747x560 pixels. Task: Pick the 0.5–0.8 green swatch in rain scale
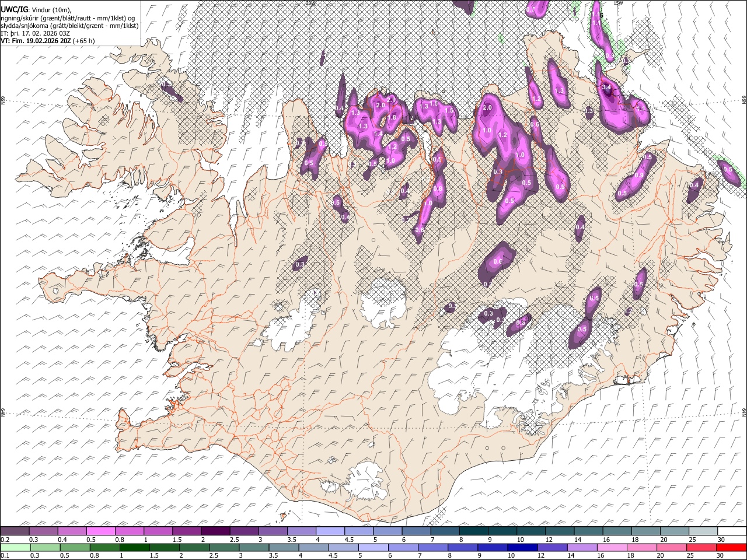(75, 548)
